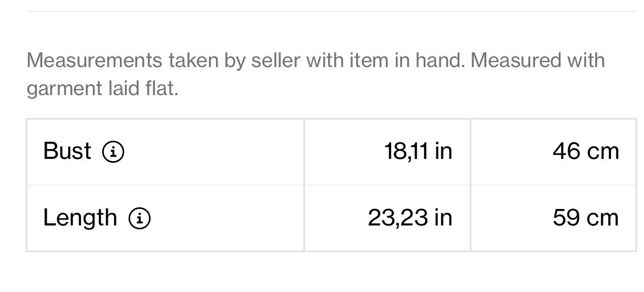The image size is (644, 292).
Task: Click the 46 cm bust value
Action: 586,151
